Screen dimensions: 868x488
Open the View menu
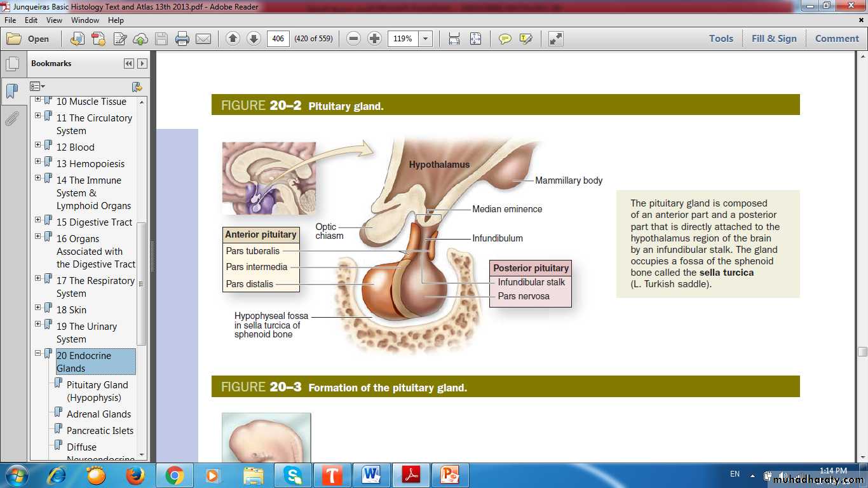point(54,20)
